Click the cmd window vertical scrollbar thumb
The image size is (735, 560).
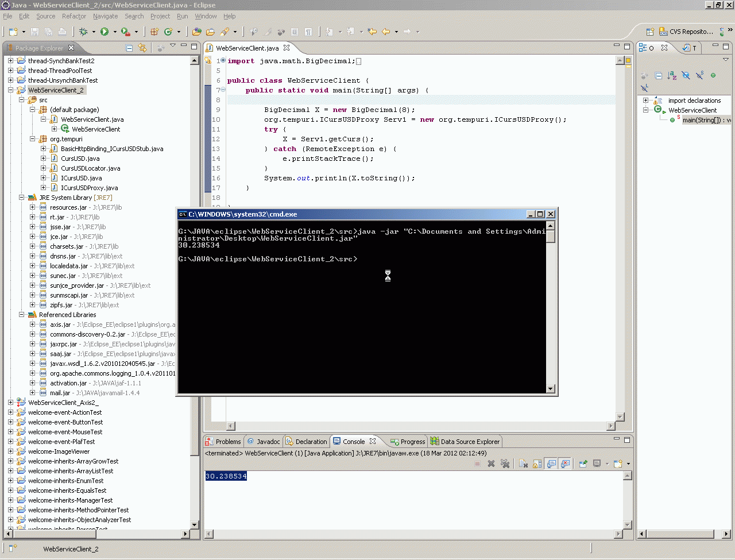(x=551, y=235)
